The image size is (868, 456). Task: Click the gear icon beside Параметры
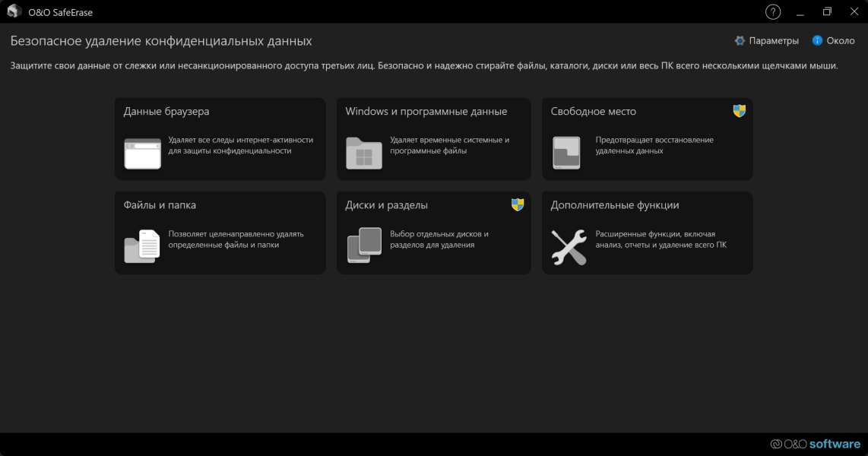point(740,40)
